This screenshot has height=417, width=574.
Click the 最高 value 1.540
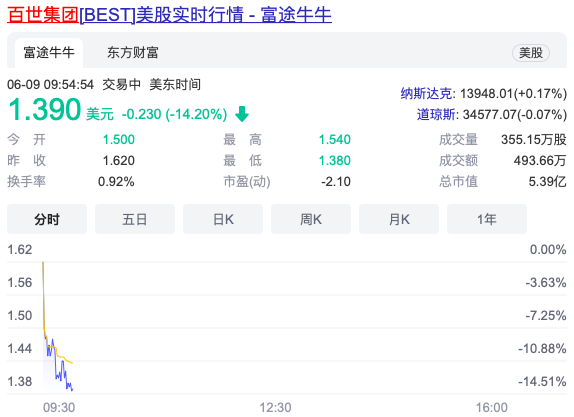point(335,139)
